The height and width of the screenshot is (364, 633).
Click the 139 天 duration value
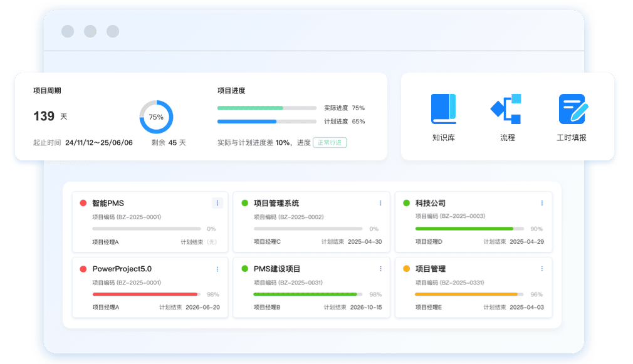50,117
